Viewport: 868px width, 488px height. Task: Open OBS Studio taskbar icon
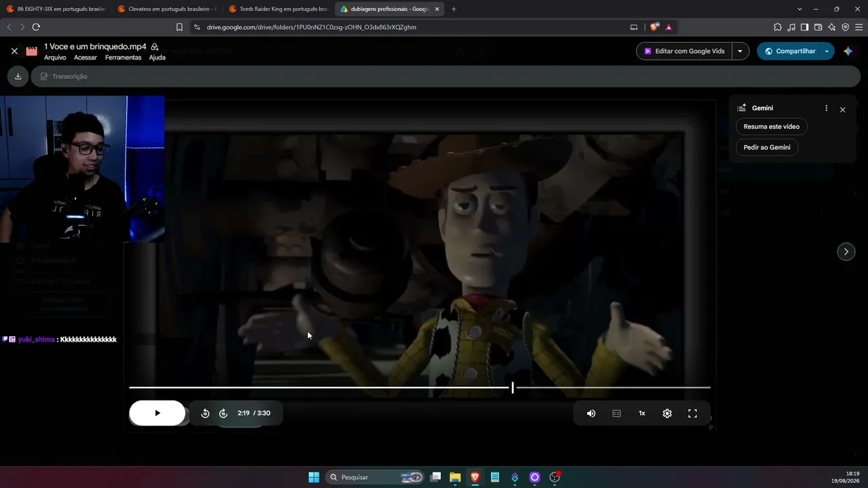(x=555, y=477)
